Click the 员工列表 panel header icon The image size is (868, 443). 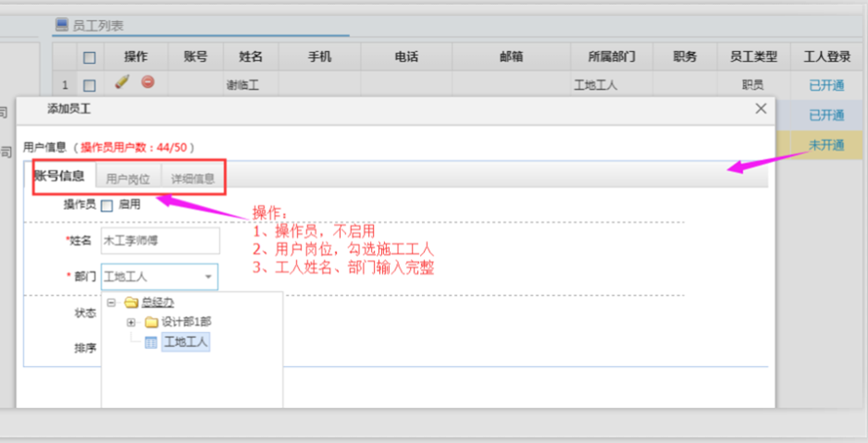tap(62, 25)
